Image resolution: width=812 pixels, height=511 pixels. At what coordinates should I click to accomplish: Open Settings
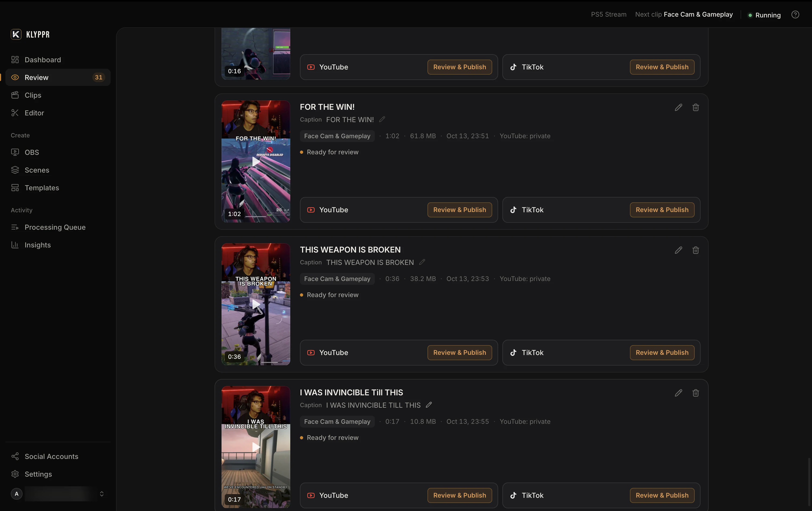[x=58, y=474]
